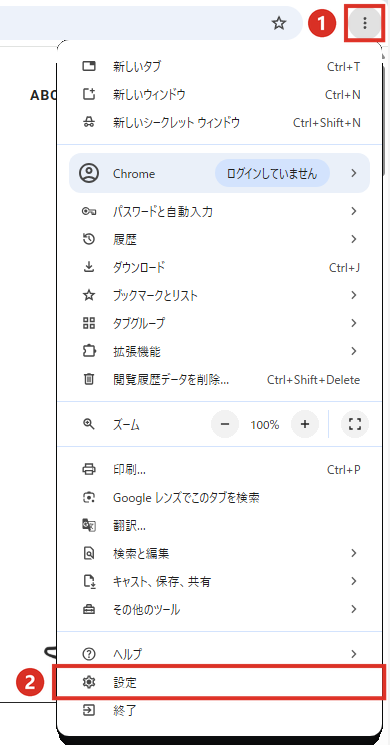This screenshot has height=745, width=390.
Task: Expand the パスワードと自動入力 submenu arrow
Action: coord(353,211)
